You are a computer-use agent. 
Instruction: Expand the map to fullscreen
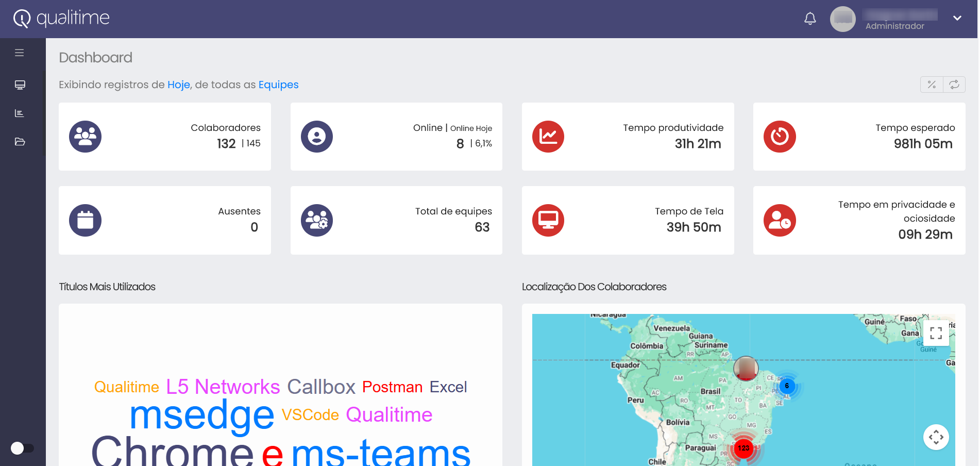936,333
